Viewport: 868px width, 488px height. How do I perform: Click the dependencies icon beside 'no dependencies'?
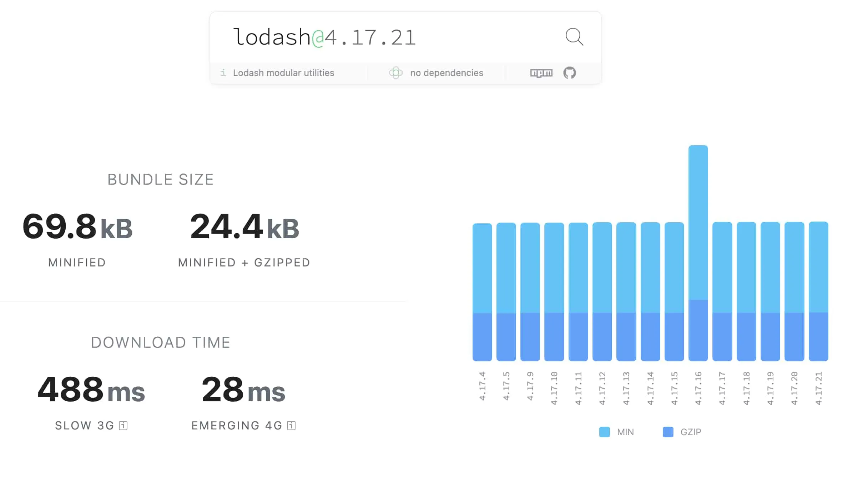click(x=396, y=73)
